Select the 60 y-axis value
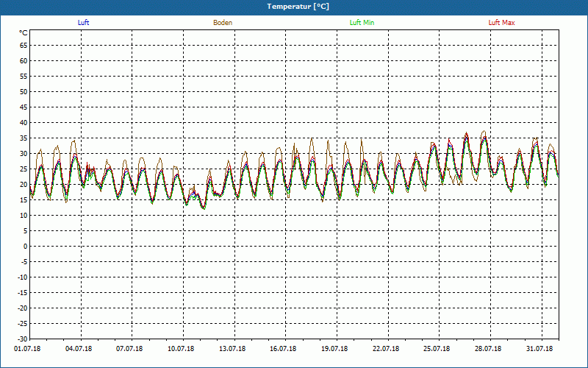The width and height of the screenshot is (588, 368). click(24, 61)
